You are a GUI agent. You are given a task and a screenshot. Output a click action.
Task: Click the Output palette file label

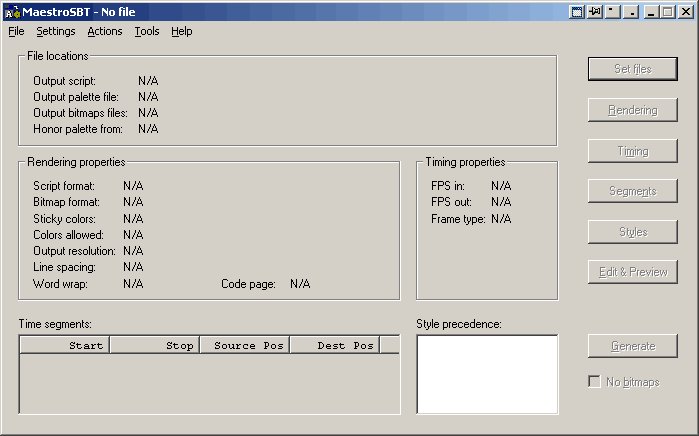(76, 97)
